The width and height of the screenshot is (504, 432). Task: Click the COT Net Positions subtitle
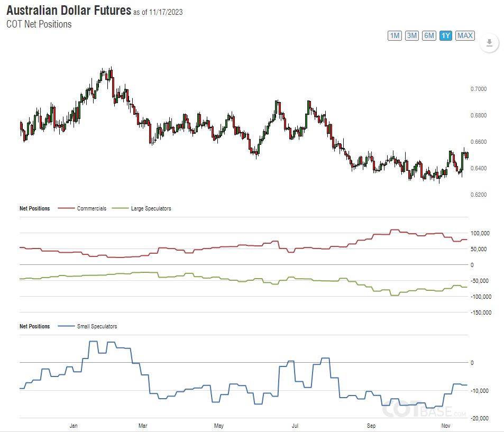[x=39, y=24]
